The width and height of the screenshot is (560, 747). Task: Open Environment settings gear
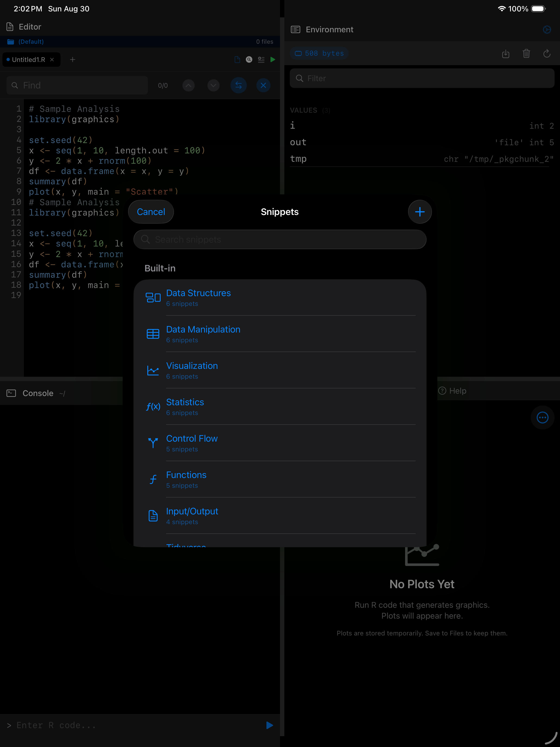[x=547, y=29]
